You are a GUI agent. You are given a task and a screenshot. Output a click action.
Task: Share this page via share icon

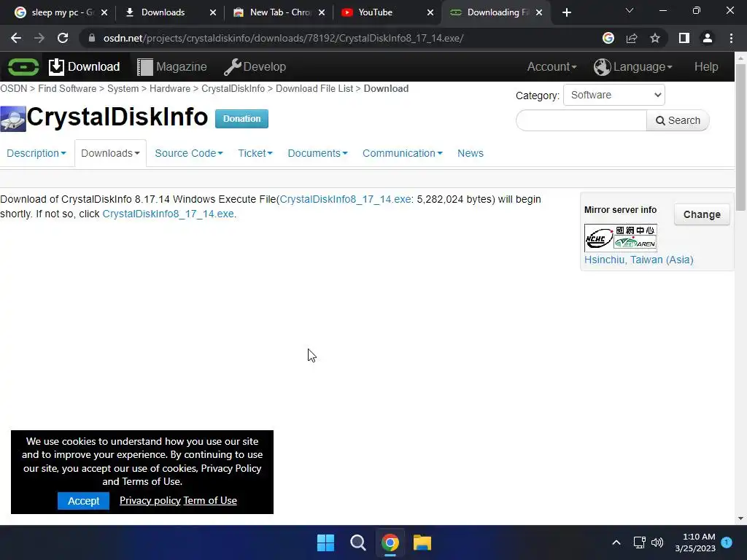tap(632, 38)
